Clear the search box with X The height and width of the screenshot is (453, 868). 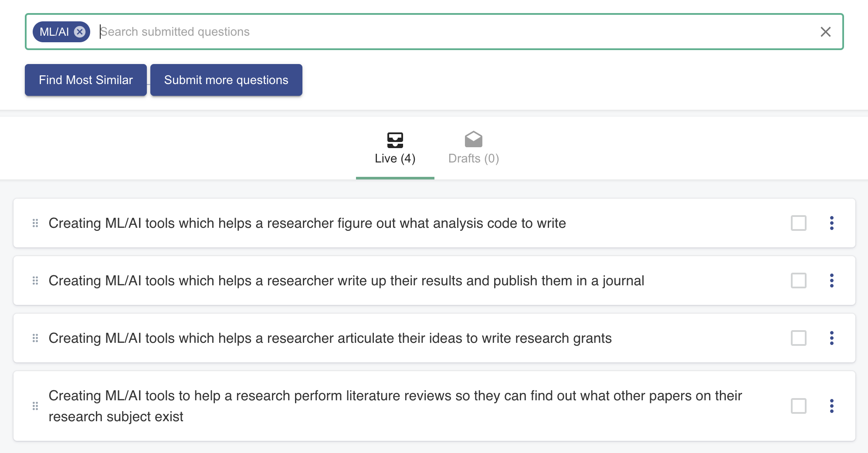tap(825, 32)
